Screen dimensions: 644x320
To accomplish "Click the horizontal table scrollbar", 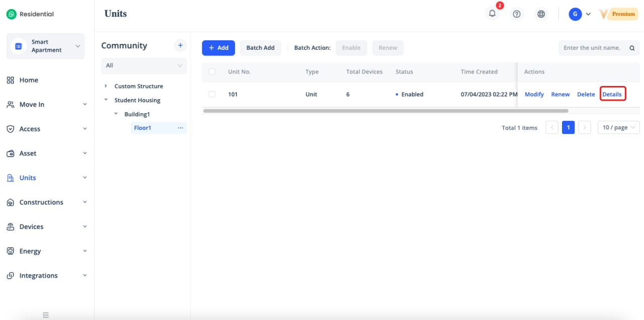I will coord(385,111).
